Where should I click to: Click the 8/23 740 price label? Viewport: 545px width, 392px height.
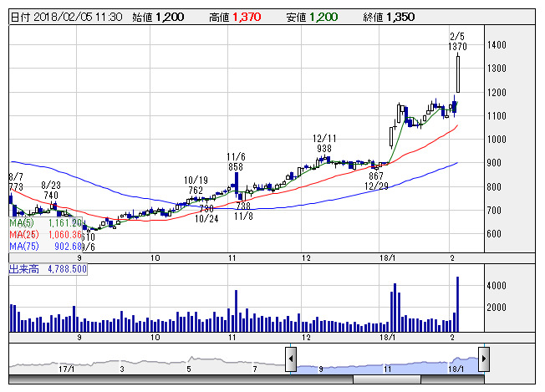click(52, 190)
